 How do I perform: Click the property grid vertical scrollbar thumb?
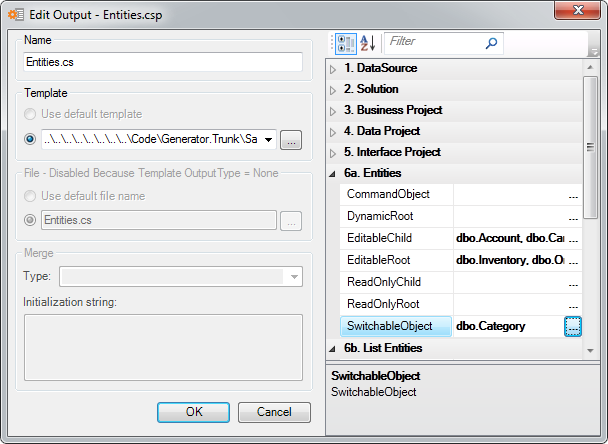[x=590, y=148]
